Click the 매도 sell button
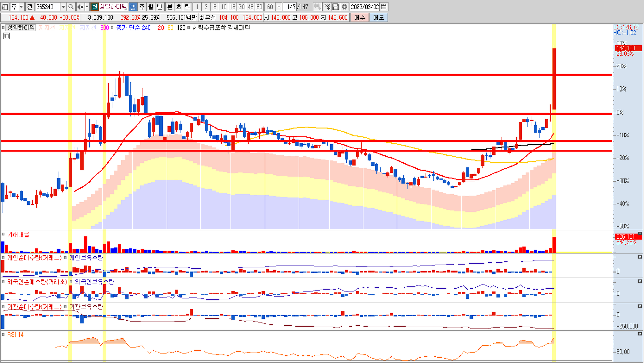Image resolution: width=644 pixels, height=363 pixels. point(379,17)
